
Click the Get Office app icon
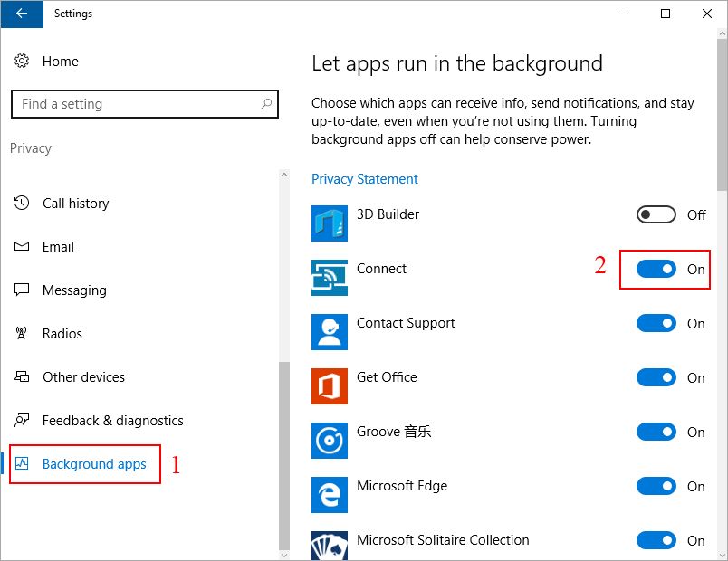(330, 386)
